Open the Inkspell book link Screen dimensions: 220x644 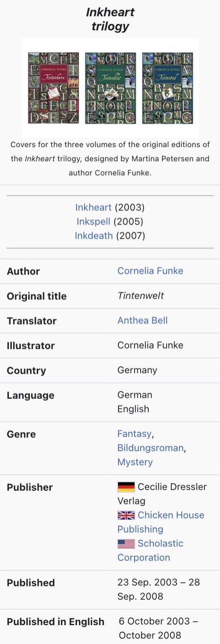point(94,222)
